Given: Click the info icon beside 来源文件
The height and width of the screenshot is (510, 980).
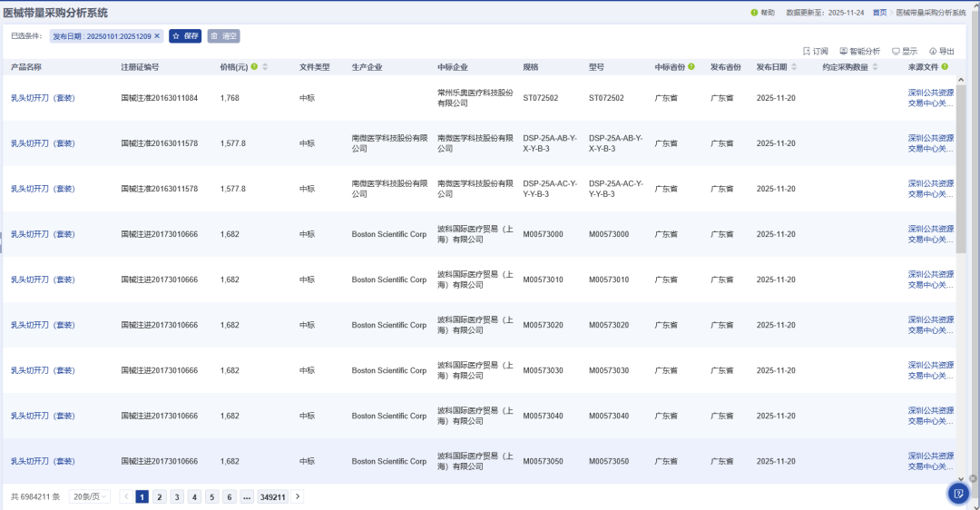Looking at the screenshot, I should [x=945, y=67].
